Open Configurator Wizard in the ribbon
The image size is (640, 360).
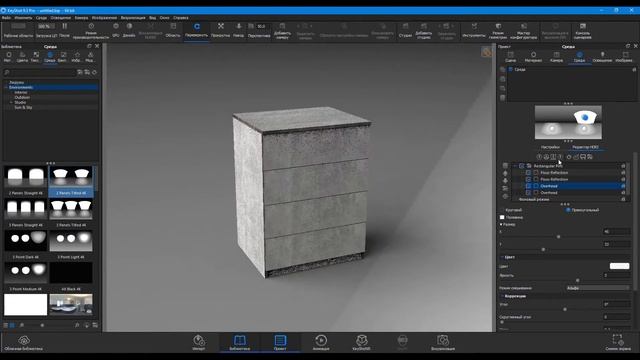(524, 30)
